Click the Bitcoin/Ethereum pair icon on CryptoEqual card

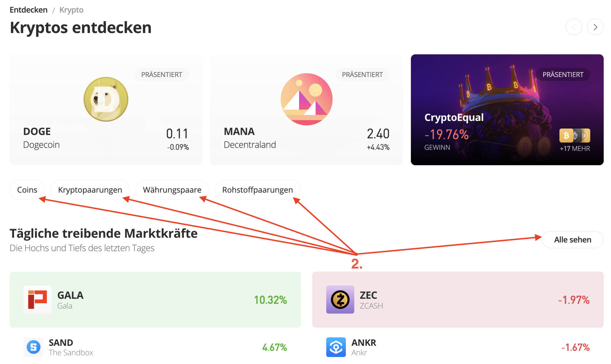[574, 135]
